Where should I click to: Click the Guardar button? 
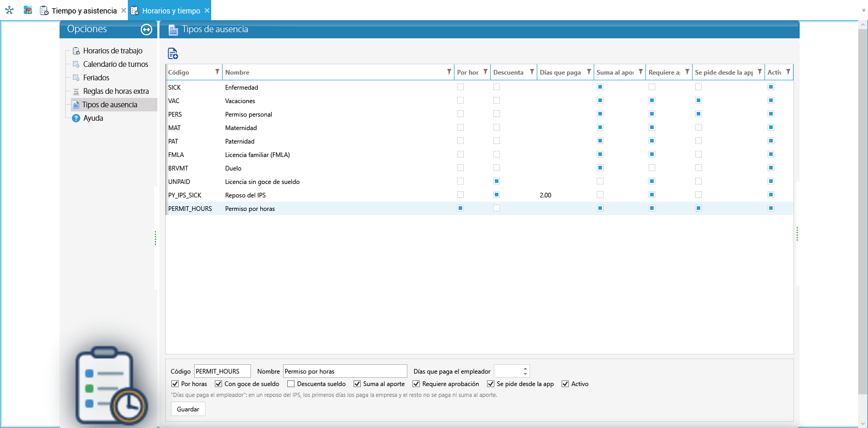(188, 409)
